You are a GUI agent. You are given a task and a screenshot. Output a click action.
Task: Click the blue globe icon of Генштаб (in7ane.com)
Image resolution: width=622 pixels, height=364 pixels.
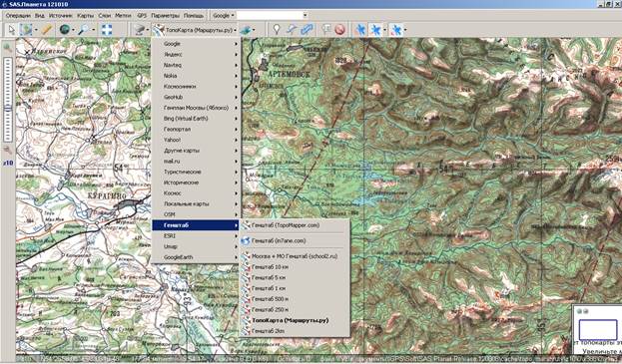(x=246, y=240)
